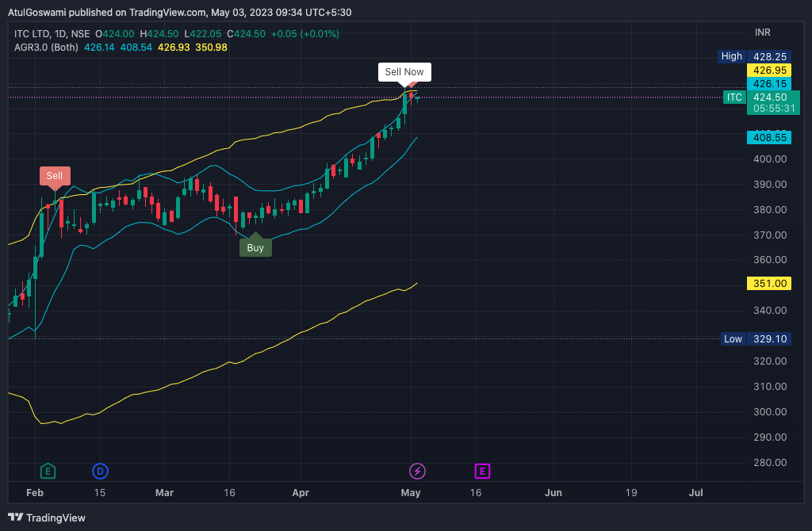The image size is (812, 531).
Task: Click the blue dividend D icon
Action: 100,471
